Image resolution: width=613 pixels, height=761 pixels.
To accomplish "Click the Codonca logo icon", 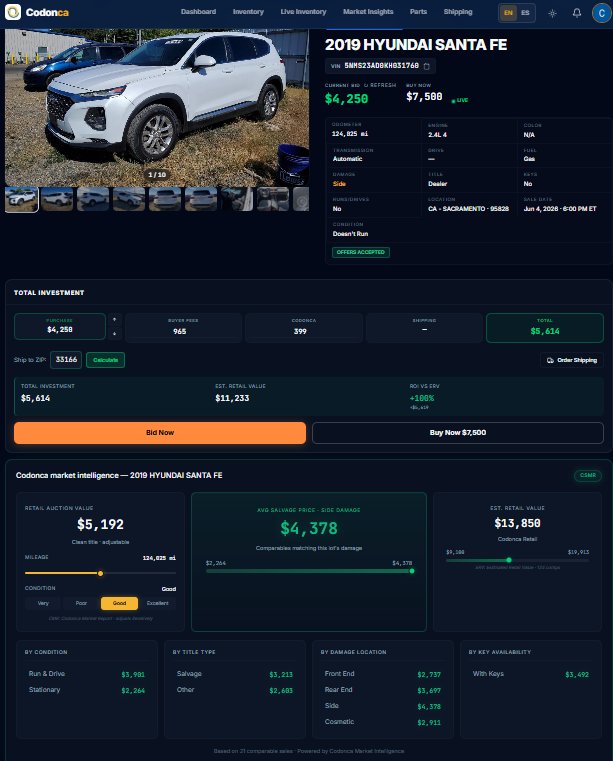I will (13, 12).
